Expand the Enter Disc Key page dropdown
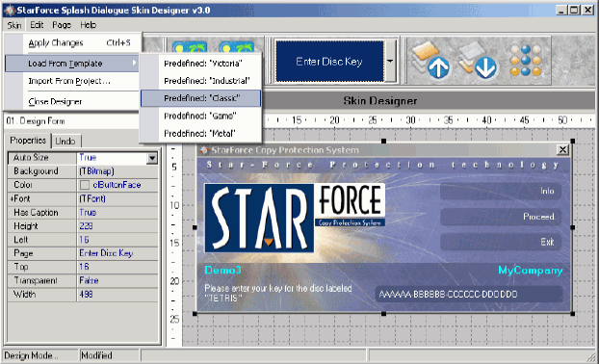Viewport: 599px width, 364px height. coord(390,61)
